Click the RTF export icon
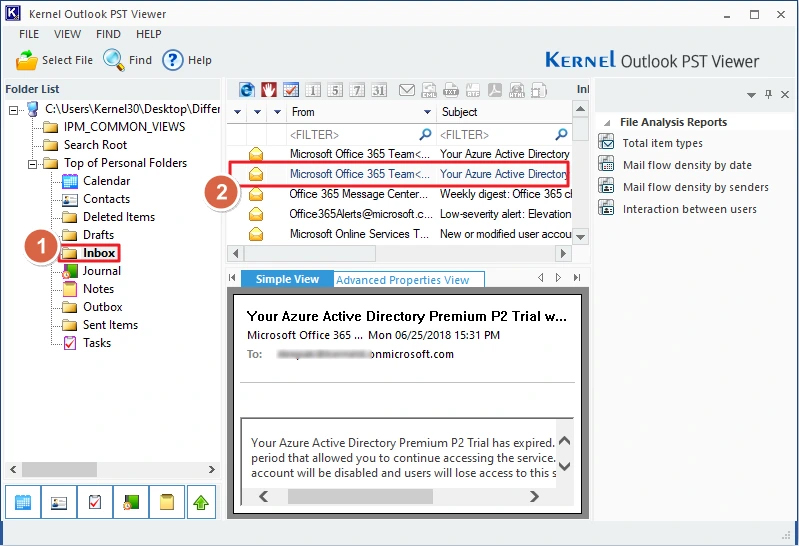Screen dimensions: 799x546 pyautogui.click(x=472, y=90)
